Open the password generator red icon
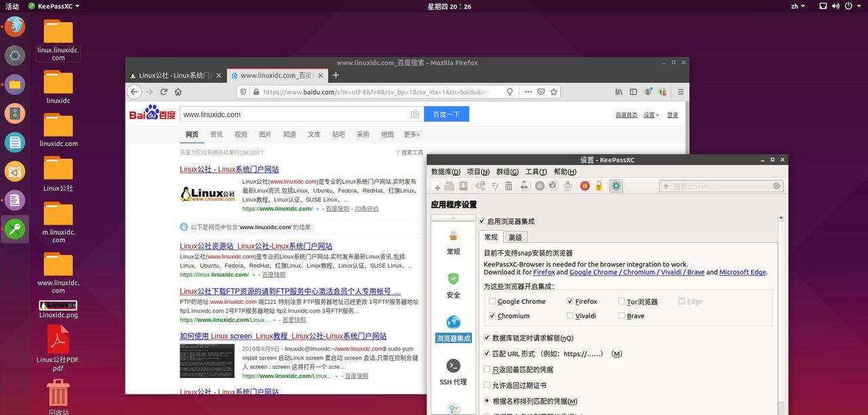The height and width of the screenshot is (415, 868). 585,186
